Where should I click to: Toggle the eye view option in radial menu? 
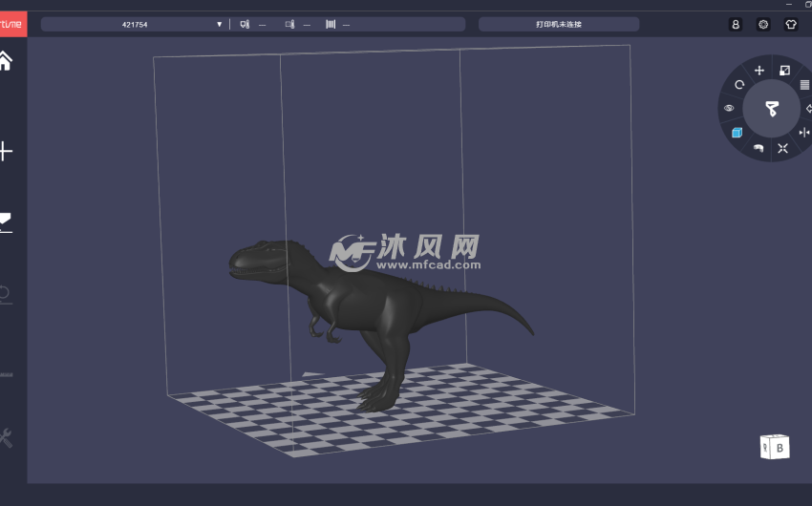729,108
